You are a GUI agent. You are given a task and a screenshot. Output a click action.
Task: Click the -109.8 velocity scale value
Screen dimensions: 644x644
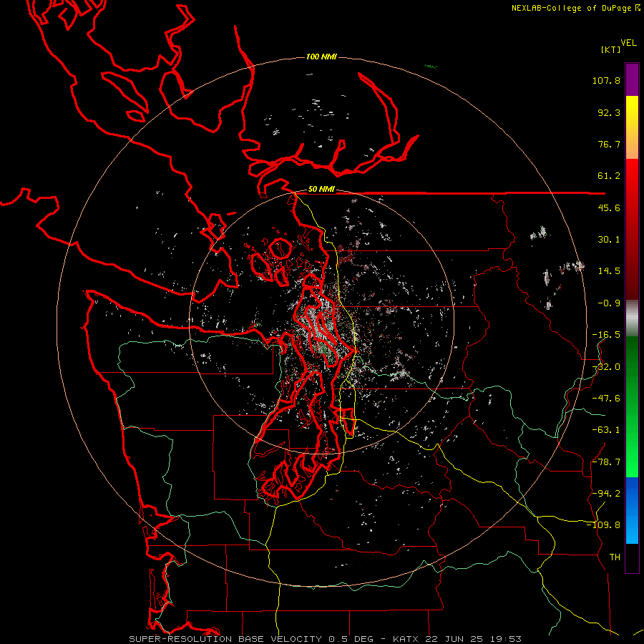pyautogui.click(x=603, y=525)
